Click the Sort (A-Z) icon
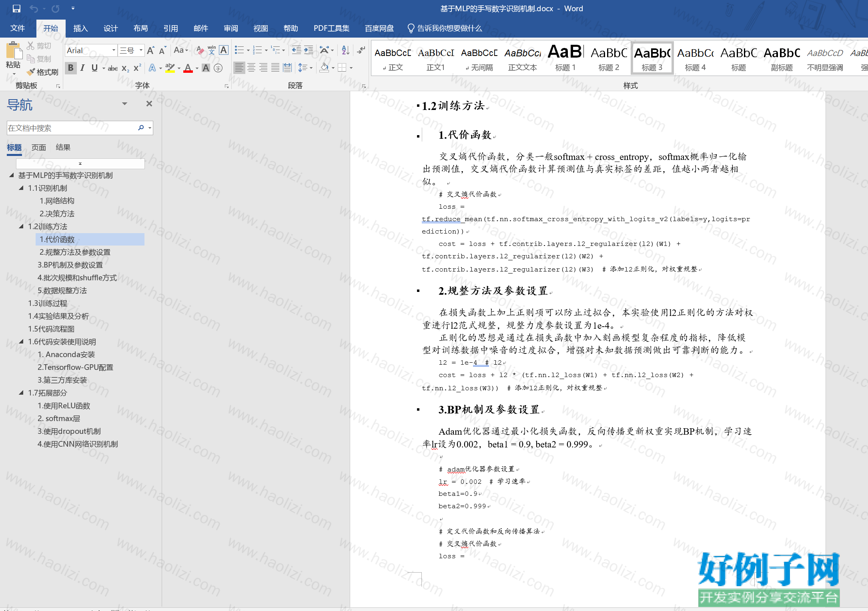Image resolution: width=868 pixels, height=611 pixels. pyautogui.click(x=346, y=50)
